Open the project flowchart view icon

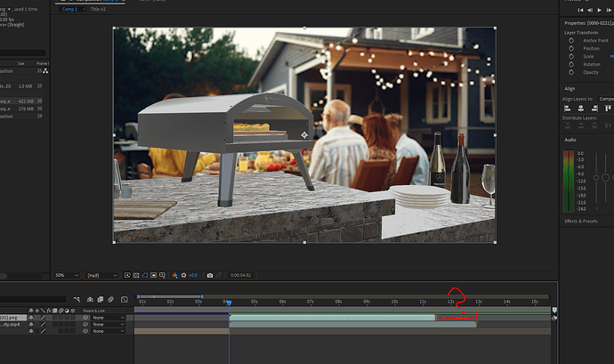(x=45, y=71)
